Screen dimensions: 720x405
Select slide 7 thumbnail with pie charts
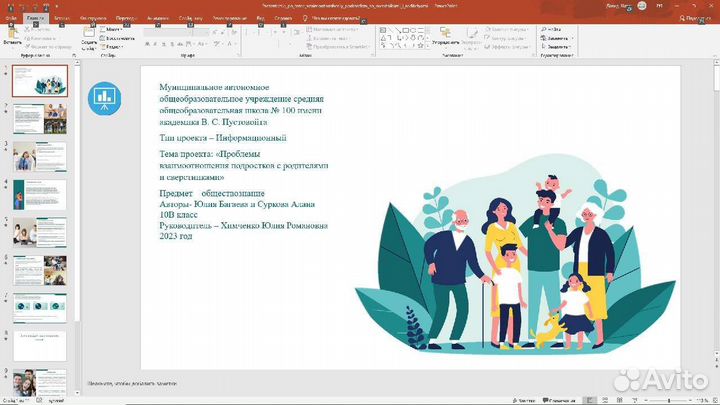point(40,308)
